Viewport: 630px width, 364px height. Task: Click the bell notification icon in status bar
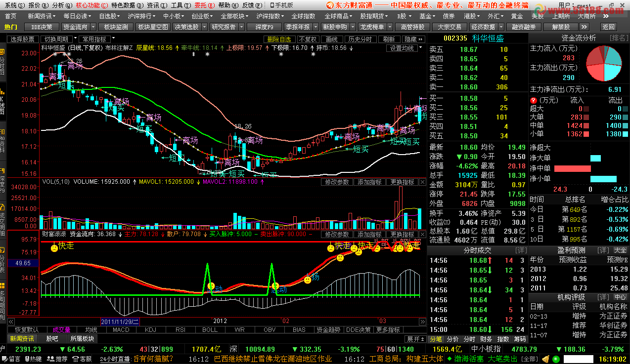click(x=545, y=359)
